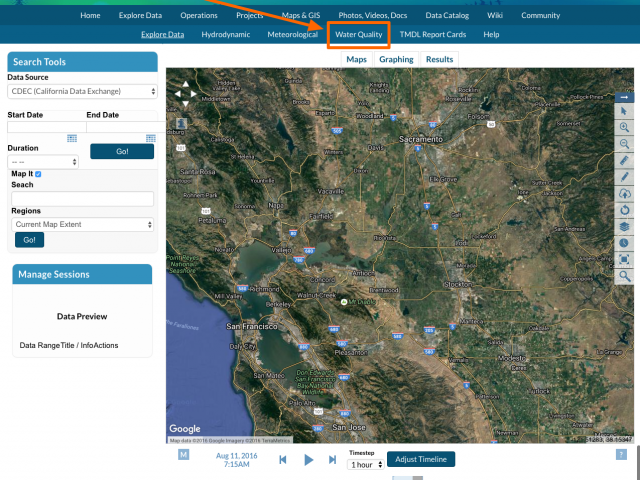Collapse the map toolbar with the arrow button
Viewport: 640px width, 480px height.
click(x=624, y=97)
